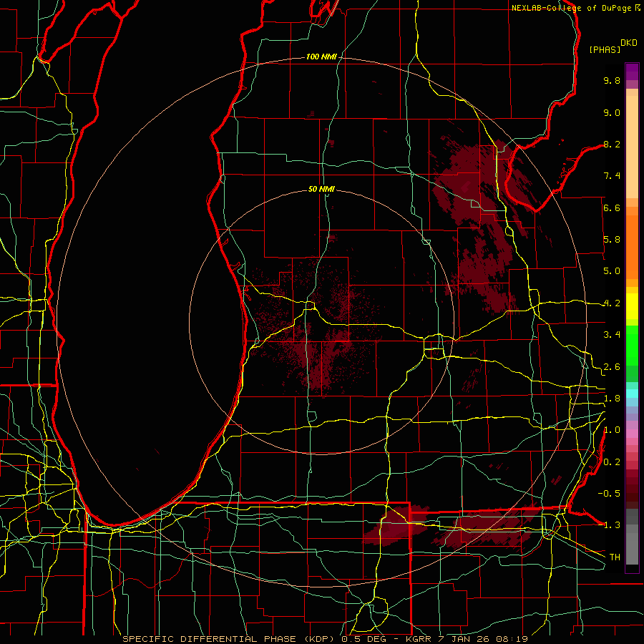Click the -0.5 scale value
644x644 pixels.
[x=609, y=493]
